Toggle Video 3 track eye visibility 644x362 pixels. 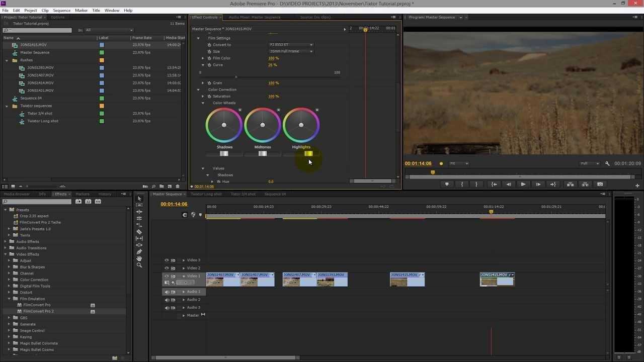point(167,260)
